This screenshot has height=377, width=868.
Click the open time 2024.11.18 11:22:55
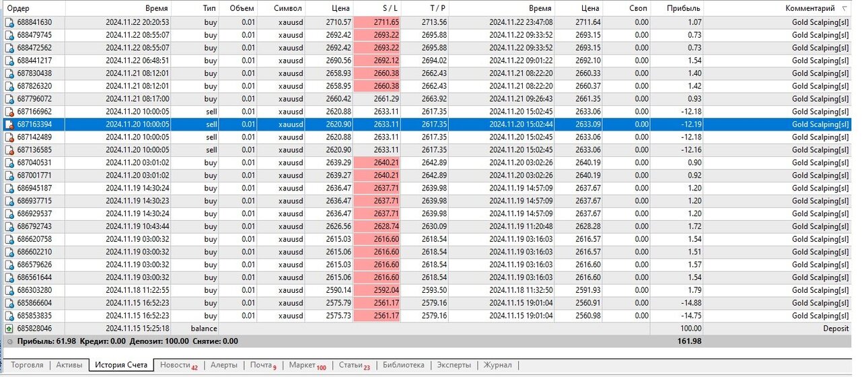click(x=137, y=291)
